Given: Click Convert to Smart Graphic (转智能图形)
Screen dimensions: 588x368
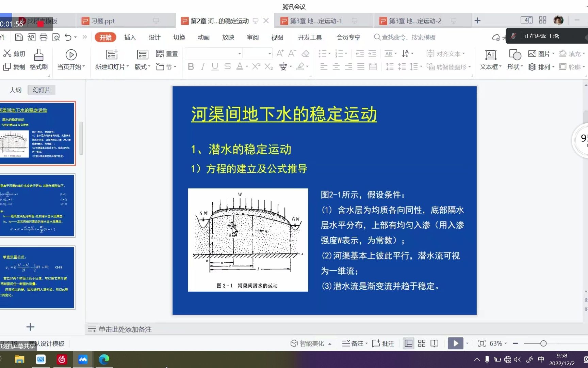Looking at the screenshot, I should pyautogui.click(x=449, y=67).
